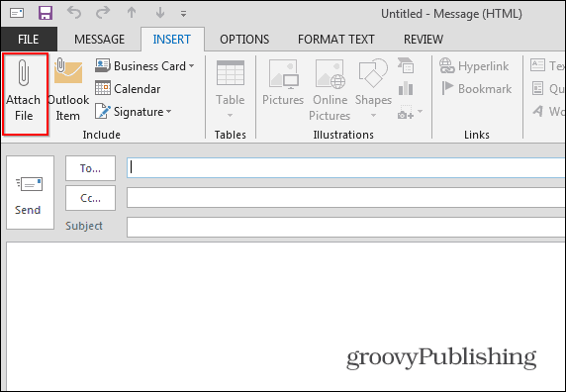Click the Previous Item up arrow
Image resolution: width=566 pixels, height=392 pixels.
click(x=132, y=13)
